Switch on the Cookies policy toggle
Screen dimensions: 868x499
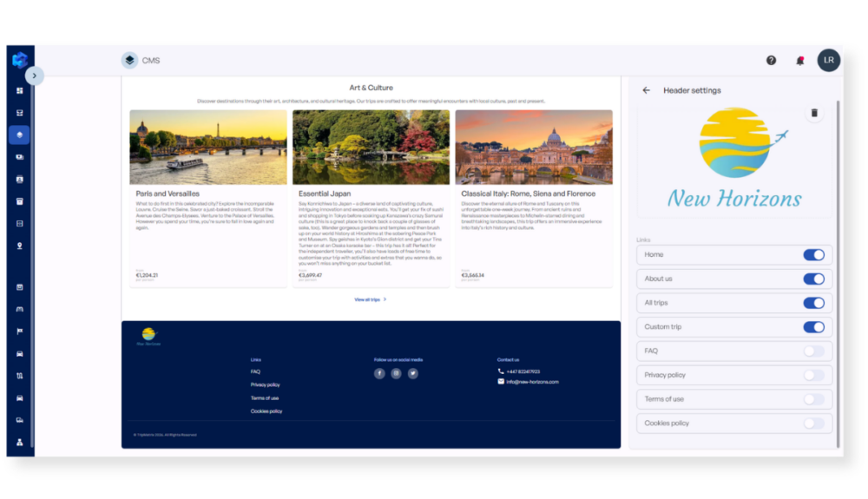(814, 423)
